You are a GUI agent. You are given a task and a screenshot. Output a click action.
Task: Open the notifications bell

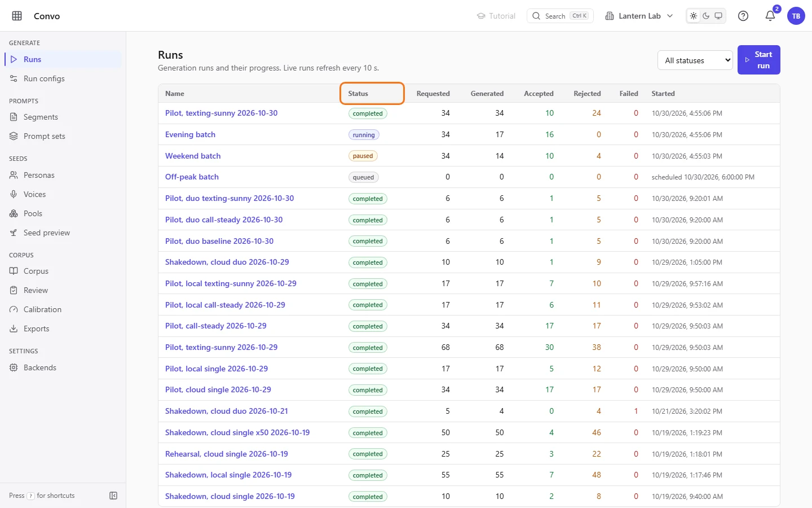tap(770, 16)
